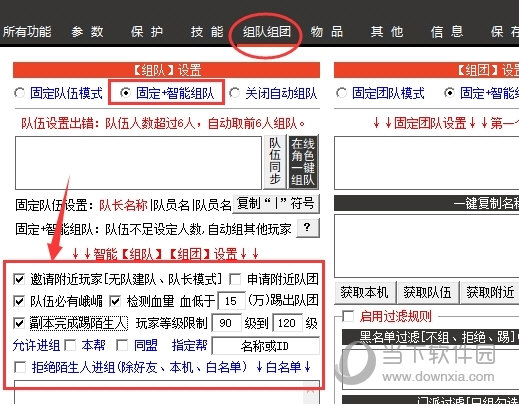Open the ? help button
The image size is (519, 406).
click(307, 228)
